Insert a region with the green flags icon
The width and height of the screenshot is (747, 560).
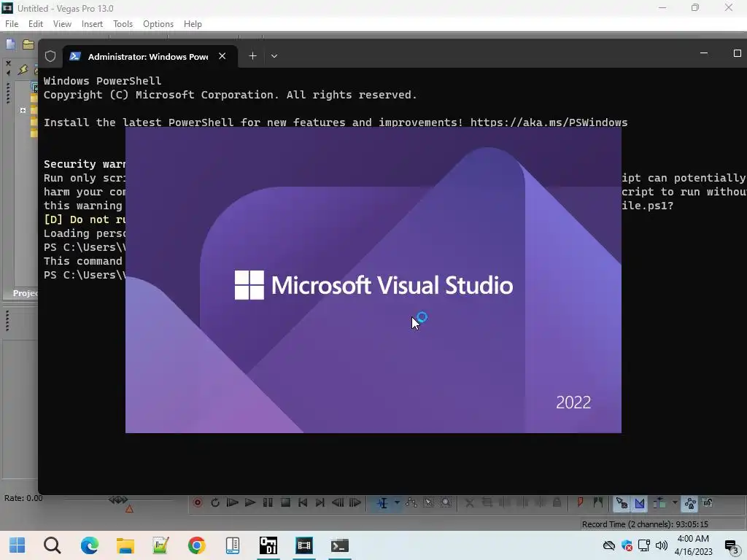598,502
